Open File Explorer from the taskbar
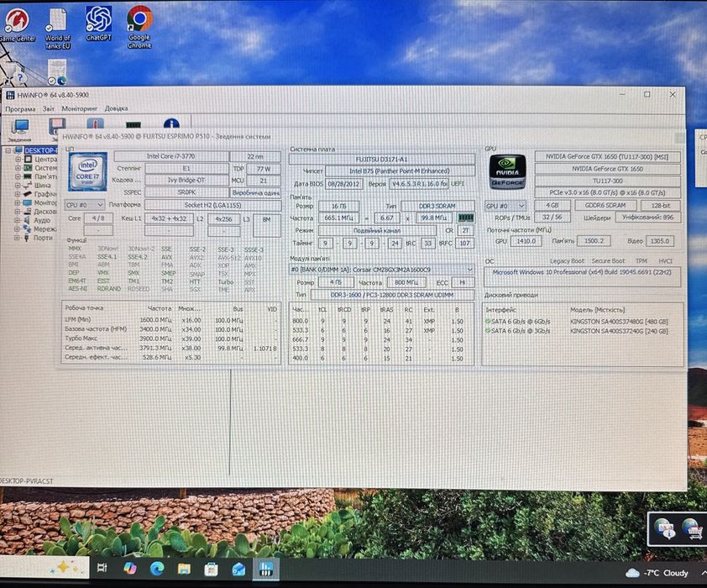707x588 pixels. (x=184, y=569)
